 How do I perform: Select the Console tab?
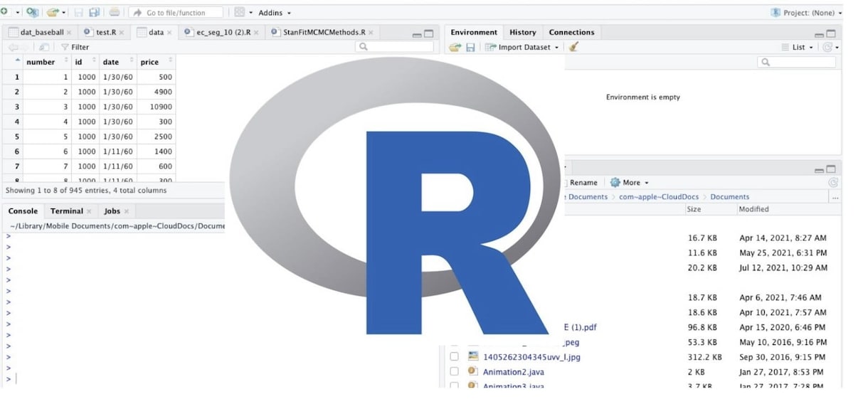[x=23, y=211]
